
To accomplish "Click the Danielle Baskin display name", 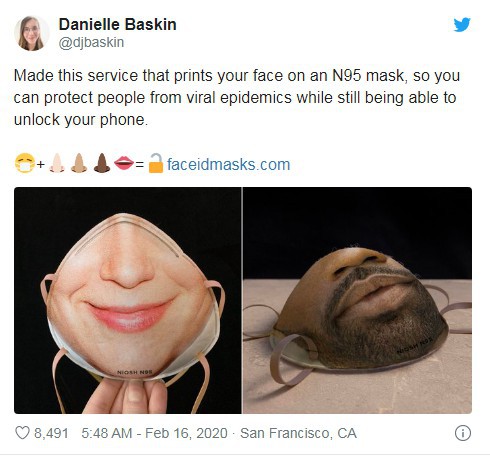I will coord(118,24).
